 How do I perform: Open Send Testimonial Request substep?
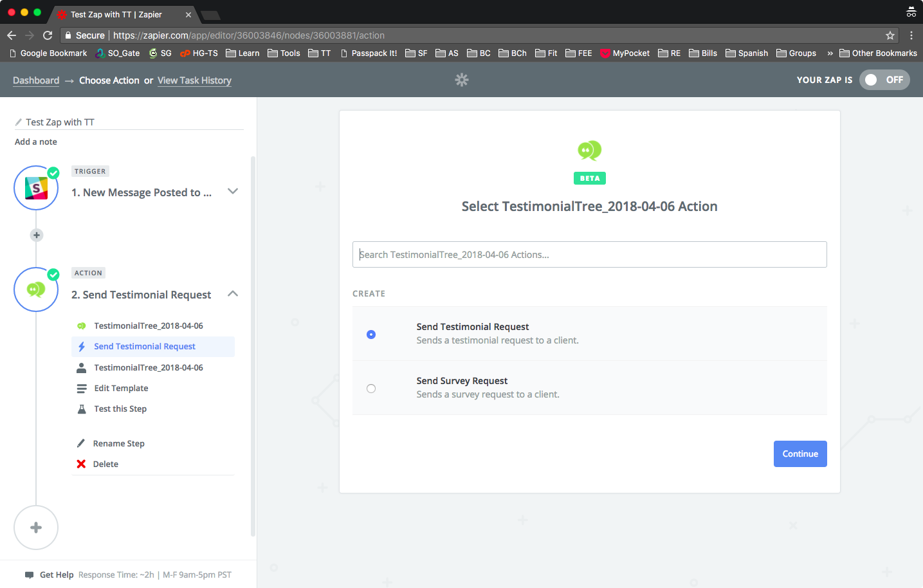tap(153, 347)
